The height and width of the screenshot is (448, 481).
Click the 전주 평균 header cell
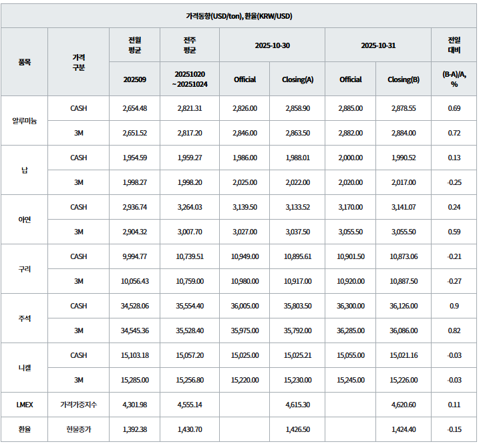coord(190,45)
